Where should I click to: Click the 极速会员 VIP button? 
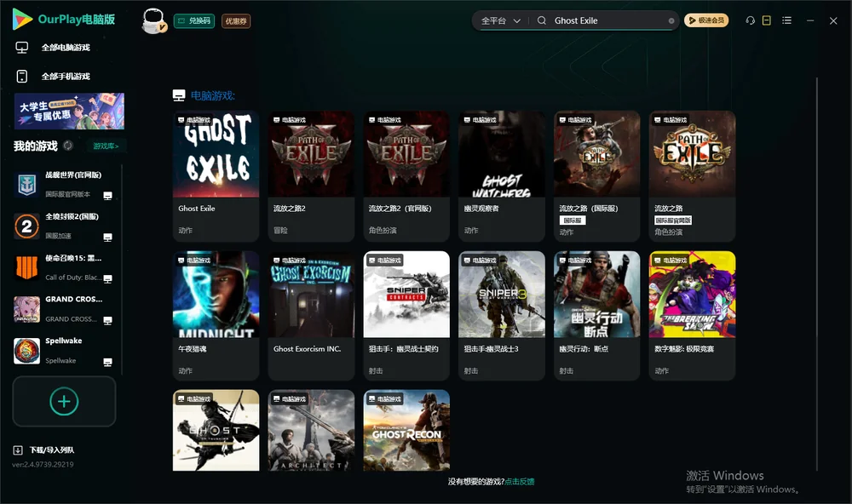point(705,20)
